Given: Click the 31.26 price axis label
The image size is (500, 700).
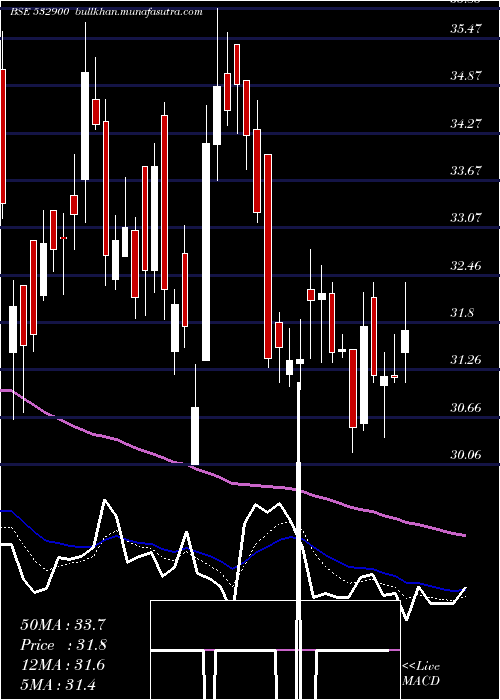Looking at the screenshot, I should pos(466,360).
